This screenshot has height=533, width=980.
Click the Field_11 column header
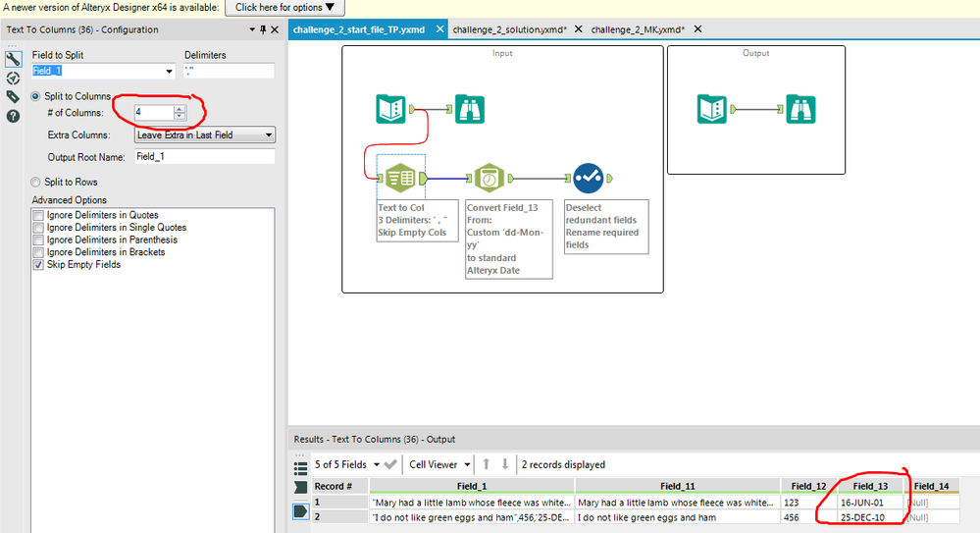pos(678,486)
